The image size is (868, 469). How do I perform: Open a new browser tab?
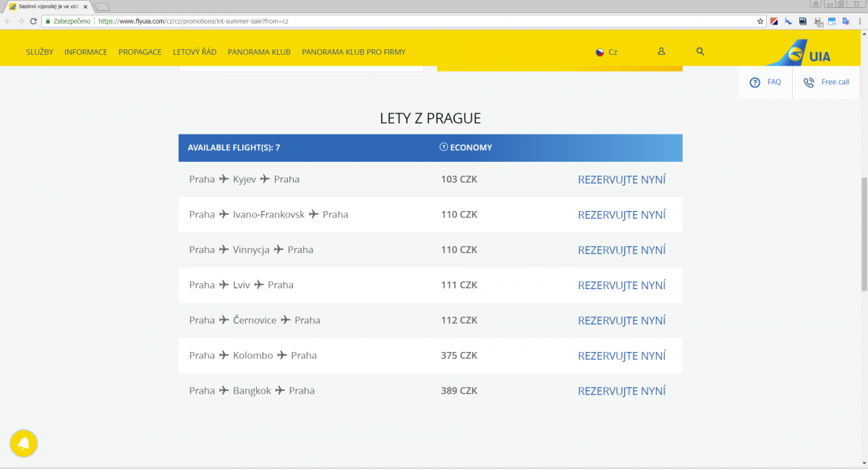[x=102, y=7]
